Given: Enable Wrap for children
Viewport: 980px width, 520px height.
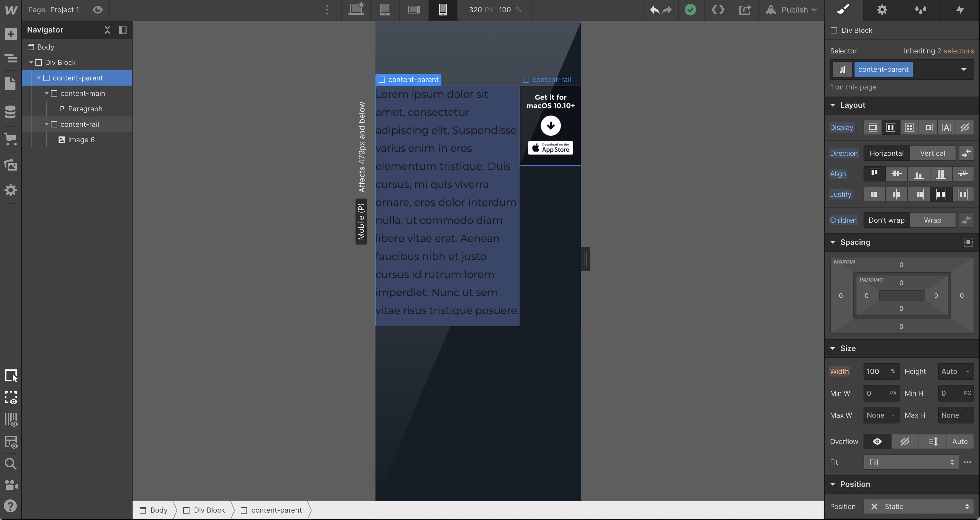Looking at the screenshot, I should 932,220.
